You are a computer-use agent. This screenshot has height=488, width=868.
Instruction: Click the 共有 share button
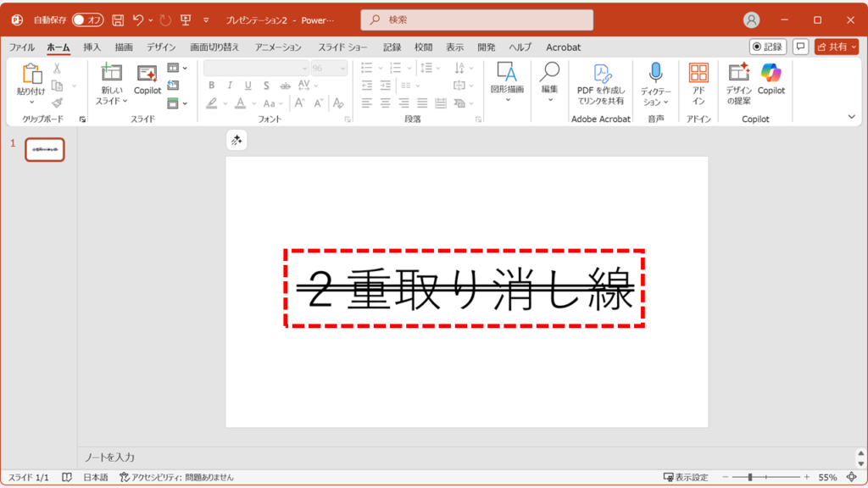(x=837, y=47)
